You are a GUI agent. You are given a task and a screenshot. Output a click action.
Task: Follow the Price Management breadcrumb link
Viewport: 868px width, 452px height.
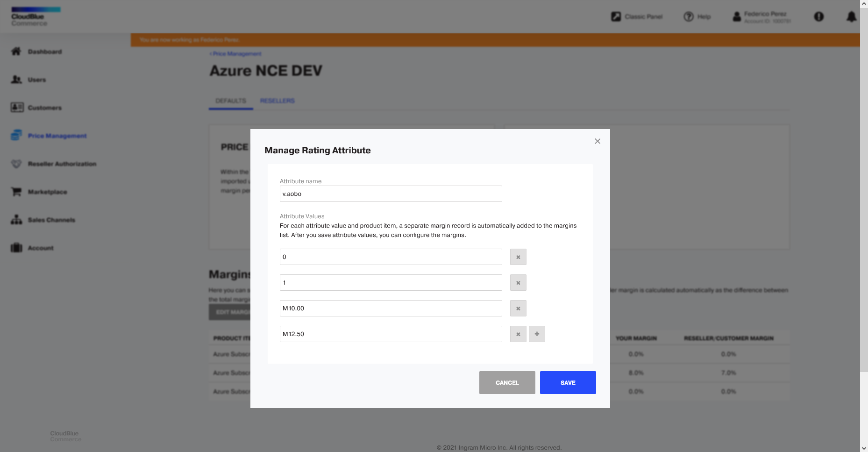point(235,54)
